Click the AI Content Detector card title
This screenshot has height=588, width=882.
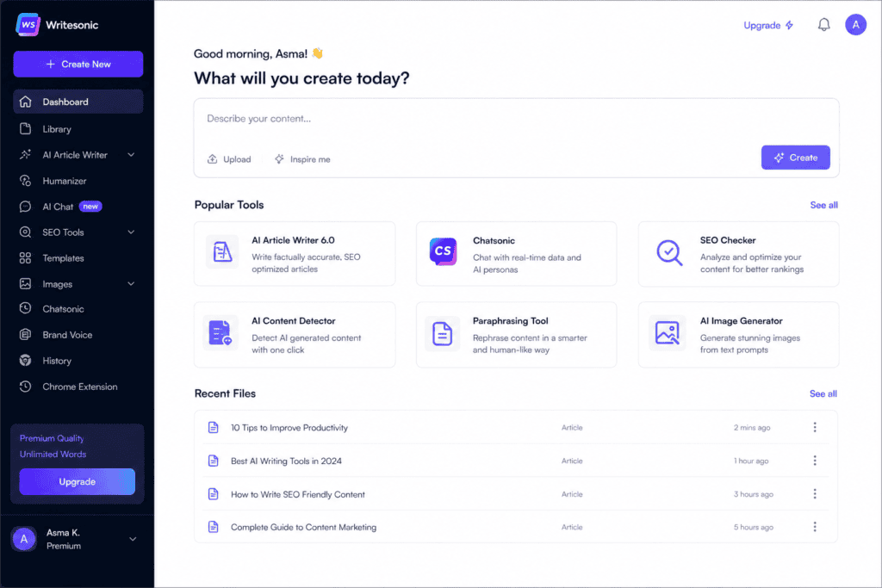click(x=294, y=320)
